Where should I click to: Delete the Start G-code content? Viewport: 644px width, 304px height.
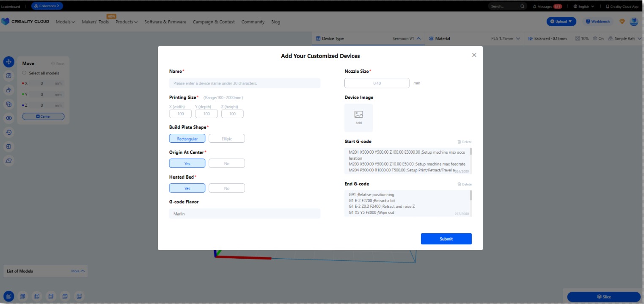click(x=464, y=142)
